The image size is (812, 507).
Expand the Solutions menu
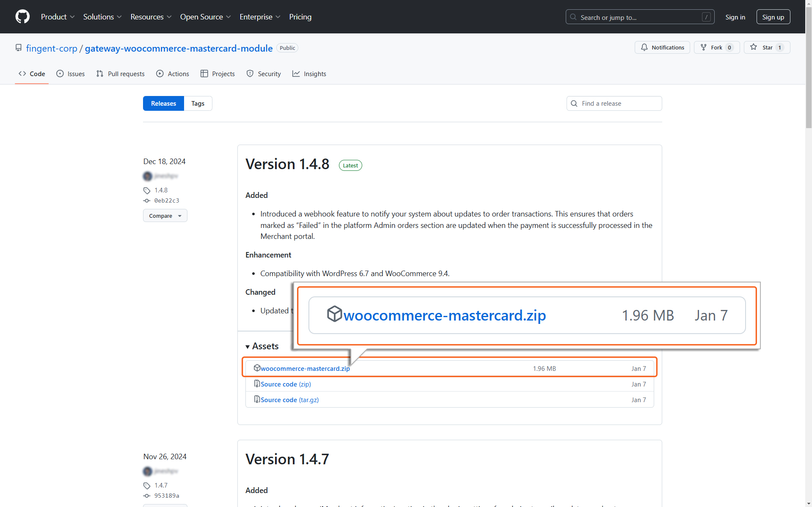click(102, 17)
